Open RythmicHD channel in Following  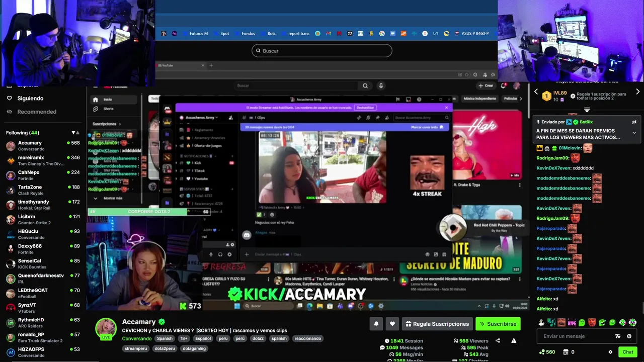pyautogui.click(x=43, y=323)
